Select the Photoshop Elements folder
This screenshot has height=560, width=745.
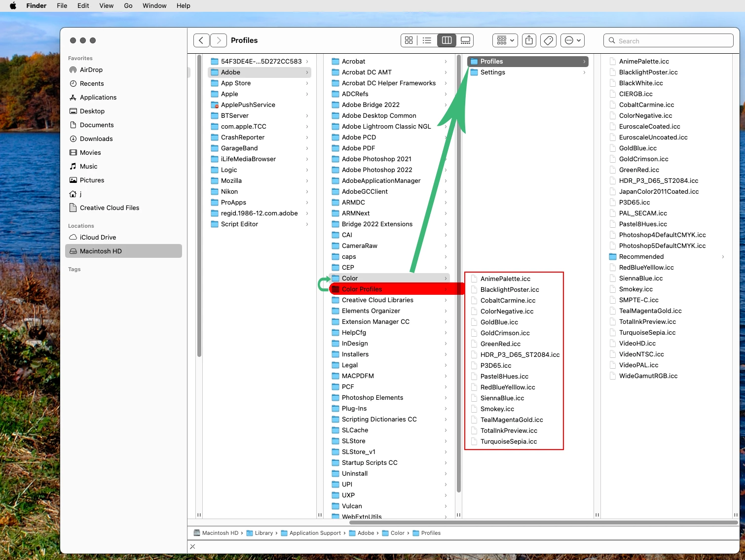[x=389, y=398]
